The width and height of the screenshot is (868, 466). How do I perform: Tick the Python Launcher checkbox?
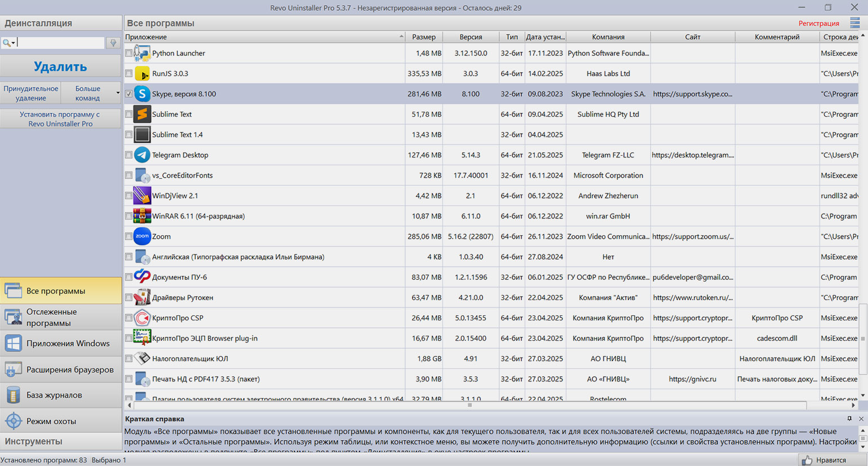[129, 53]
